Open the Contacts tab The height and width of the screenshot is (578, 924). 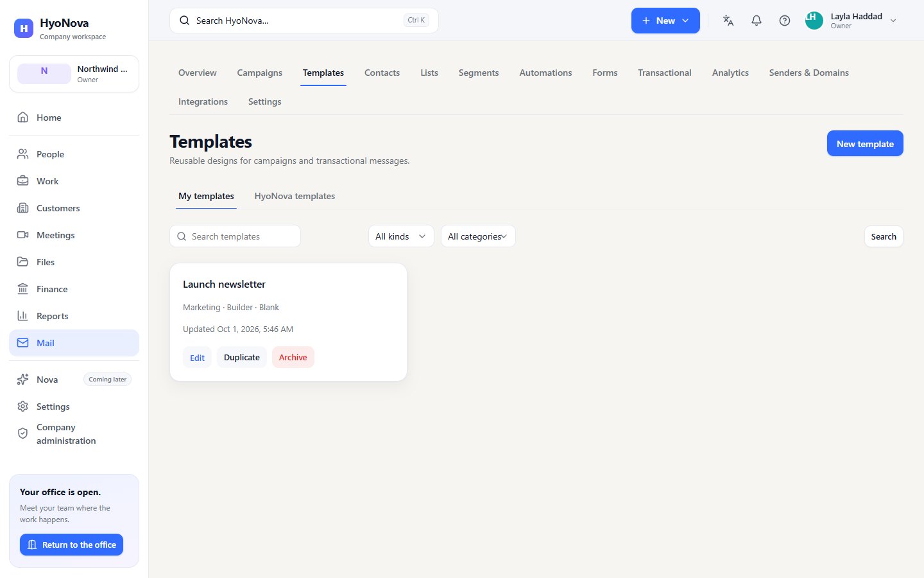point(382,73)
